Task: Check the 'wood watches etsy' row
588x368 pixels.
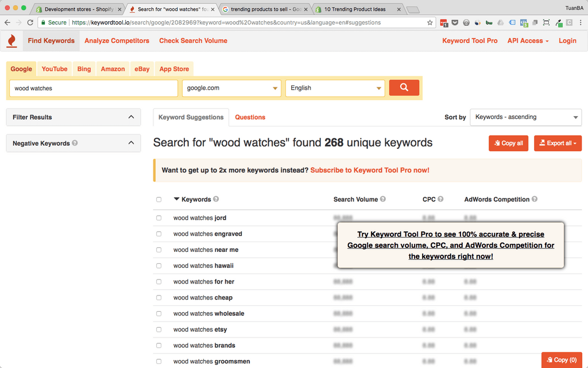Action: (x=158, y=329)
